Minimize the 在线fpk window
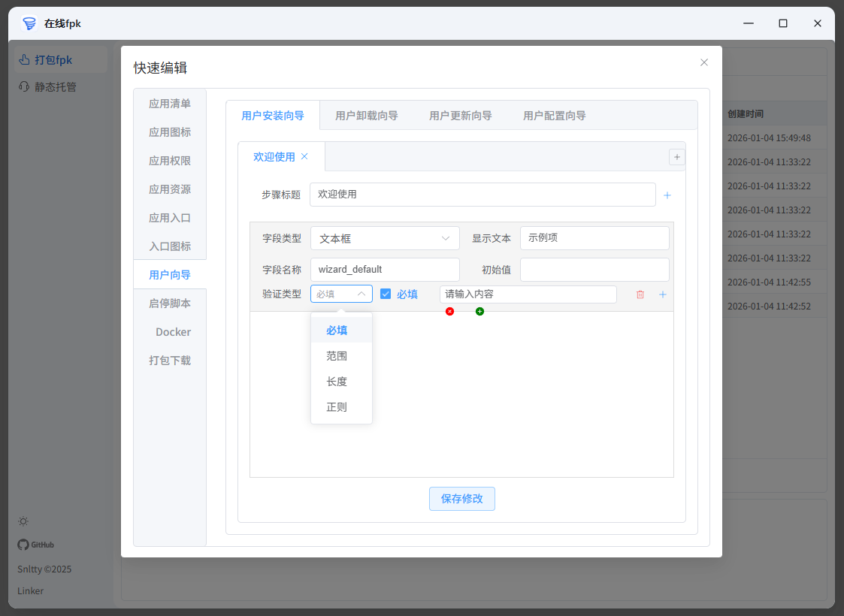This screenshot has width=844, height=616. 749,23
